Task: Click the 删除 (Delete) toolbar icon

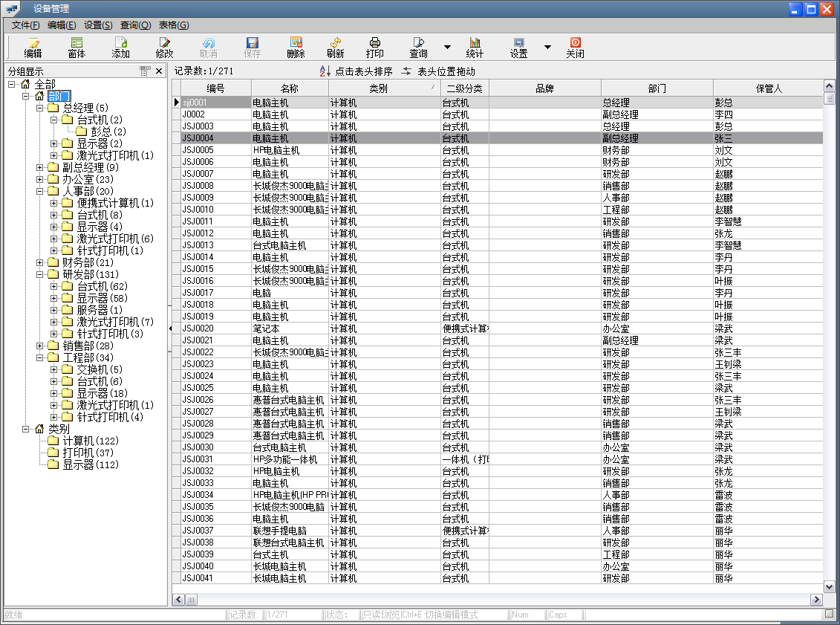Action: 296,43
